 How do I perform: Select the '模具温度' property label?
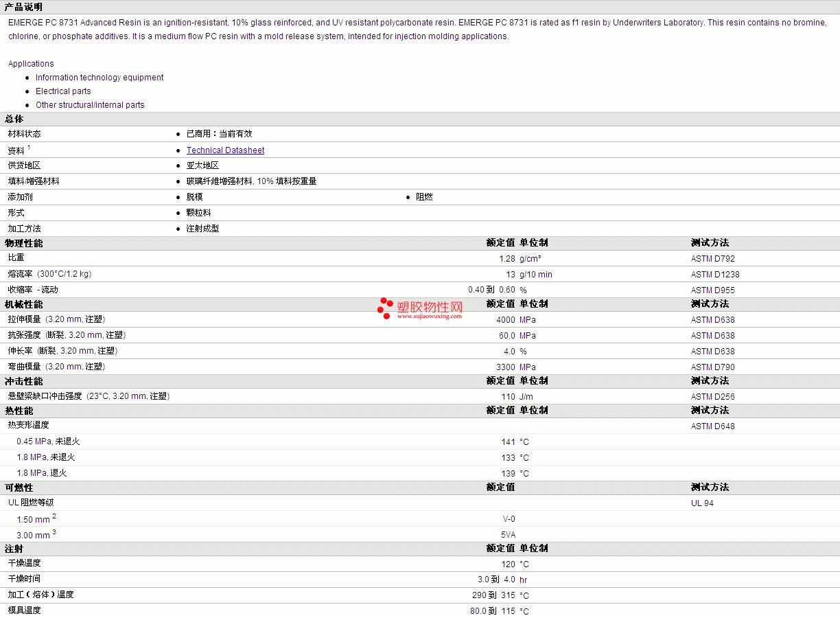[x=24, y=610]
